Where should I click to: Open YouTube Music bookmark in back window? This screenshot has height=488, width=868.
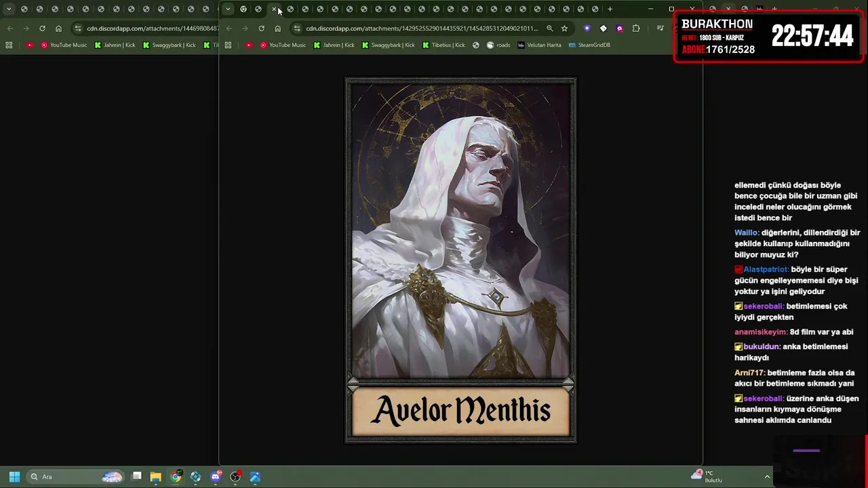(x=64, y=45)
